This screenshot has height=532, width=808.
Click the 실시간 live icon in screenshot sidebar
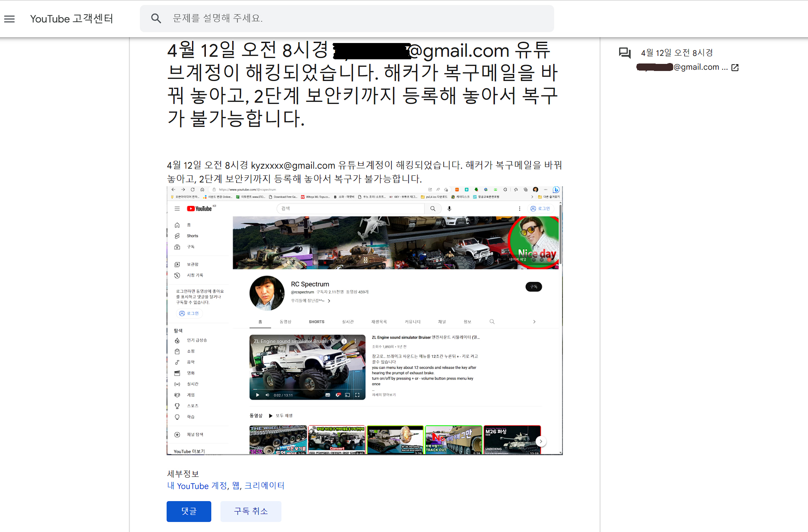177,384
